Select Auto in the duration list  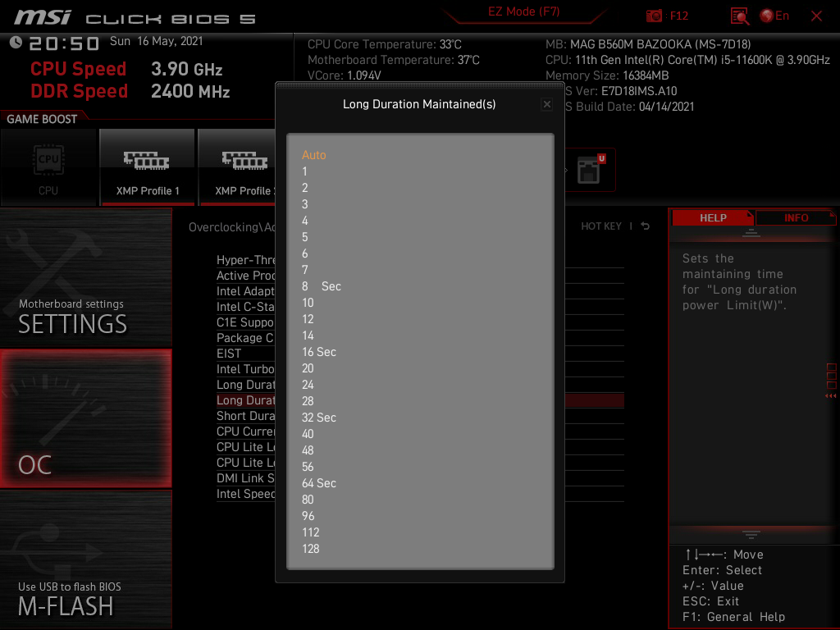point(314,155)
